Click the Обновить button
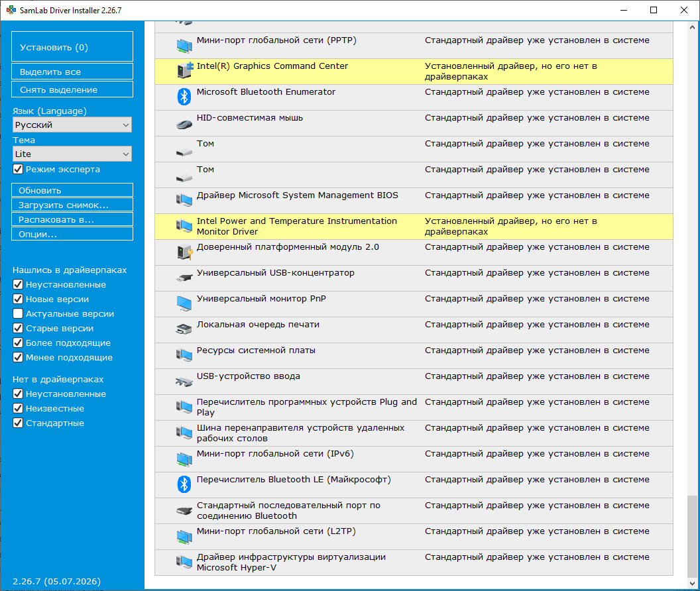 72,189
